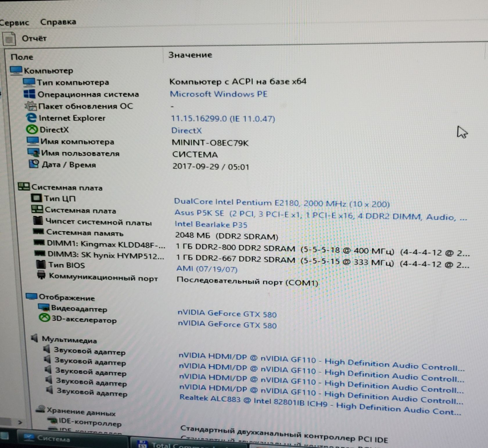
Task: Open the Справка menu
Action: click(58, 22)
